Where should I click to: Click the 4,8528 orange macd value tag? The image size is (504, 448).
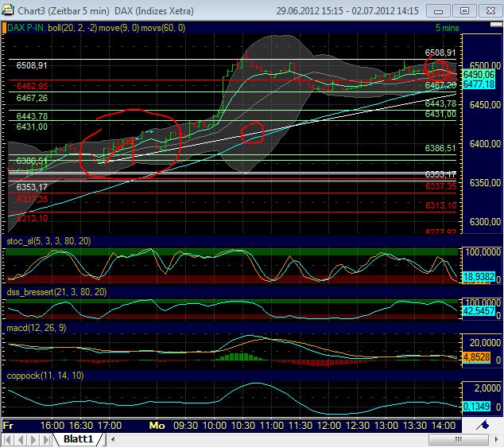(x=476, y=357)
